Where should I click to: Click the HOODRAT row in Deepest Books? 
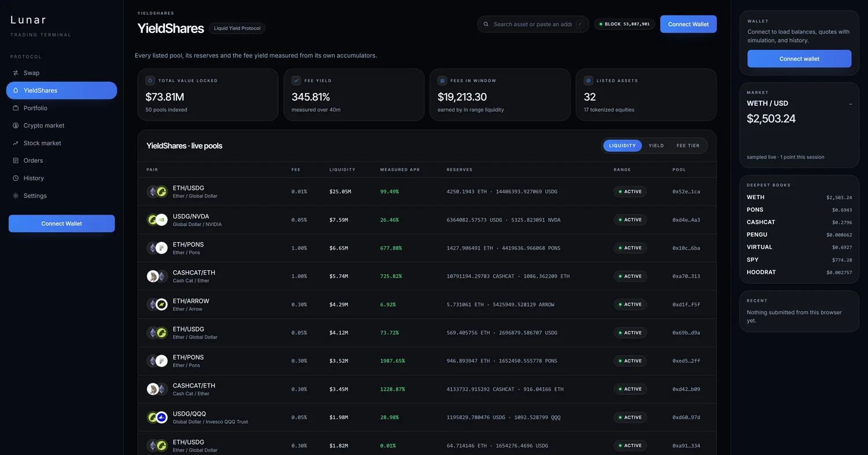[799, 272]
